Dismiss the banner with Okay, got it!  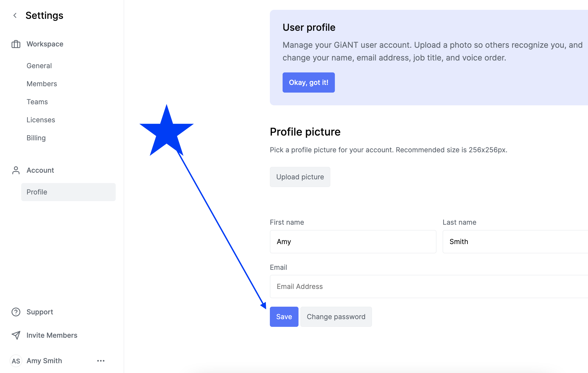click(309, 83)
